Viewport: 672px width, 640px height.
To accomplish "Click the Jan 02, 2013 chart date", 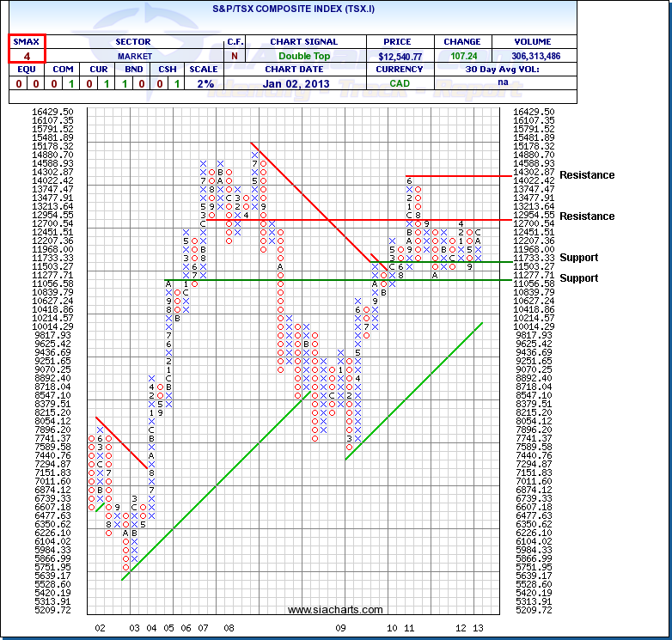I will (x=303, y=83).
